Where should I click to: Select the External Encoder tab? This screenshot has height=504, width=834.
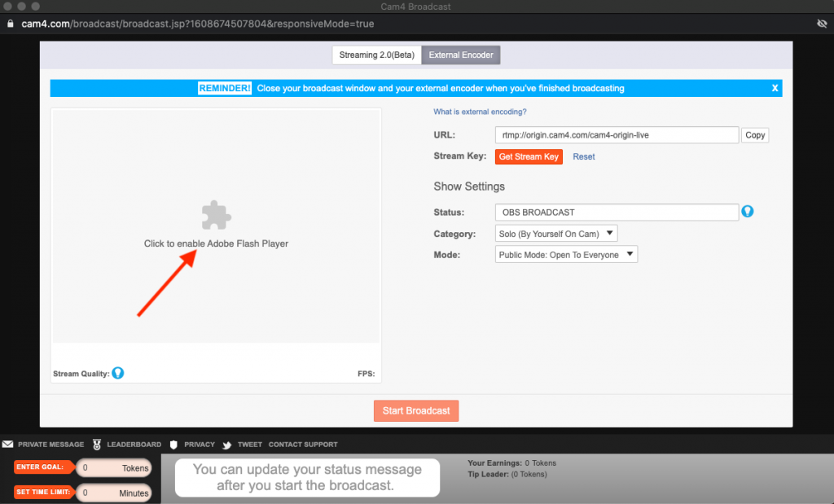(461, 55)
